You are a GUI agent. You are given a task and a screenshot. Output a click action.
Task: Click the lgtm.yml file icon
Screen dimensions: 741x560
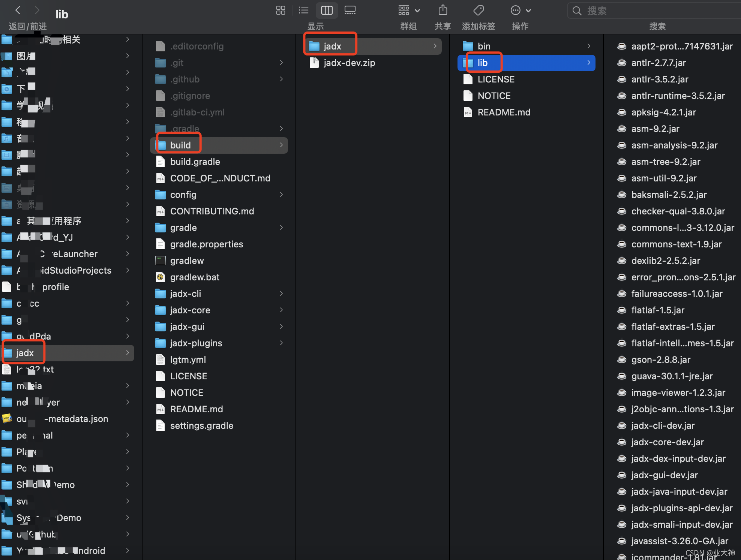click(x=160, y=359)
